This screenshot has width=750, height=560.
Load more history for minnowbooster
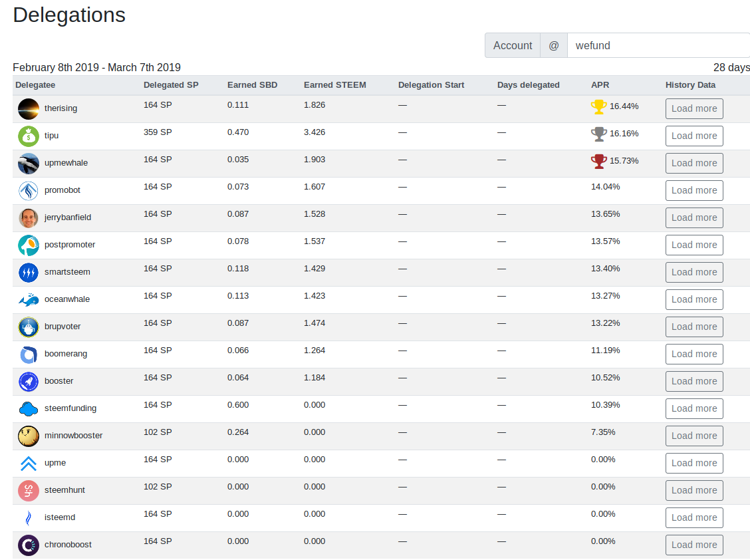pos(694,436)
